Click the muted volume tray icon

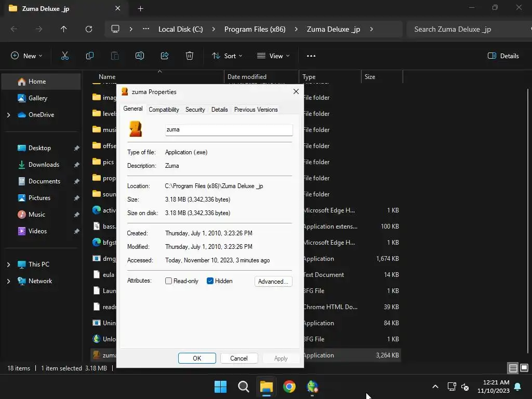pyautogui.click(x=465, y=387)
